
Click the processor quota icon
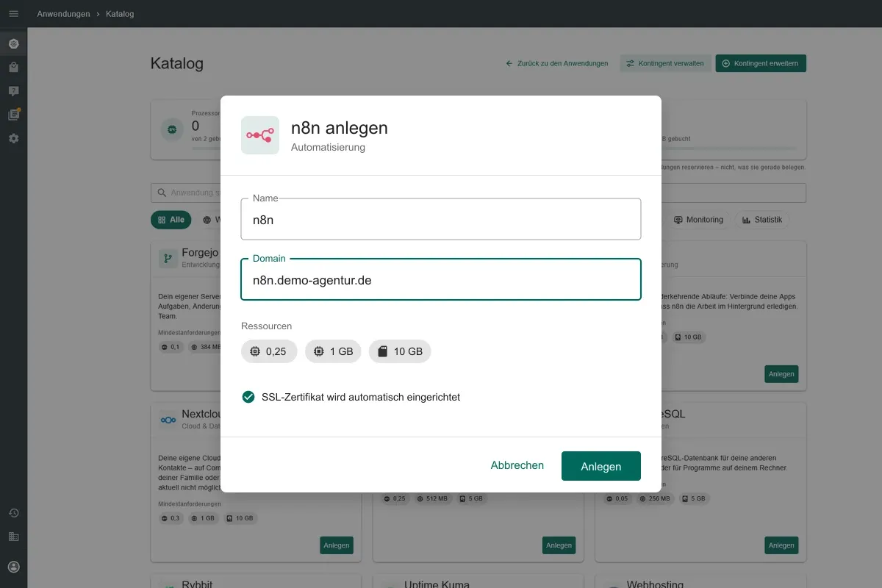pos(172,130)
